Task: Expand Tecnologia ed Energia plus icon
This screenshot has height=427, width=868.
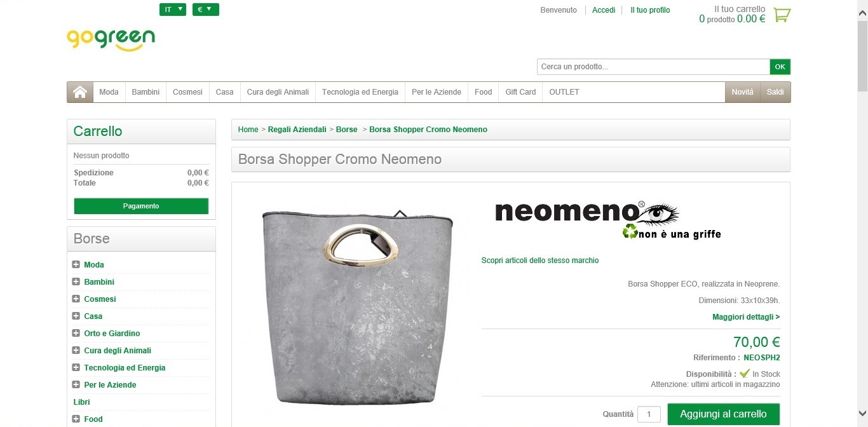Action: [76, 367]
